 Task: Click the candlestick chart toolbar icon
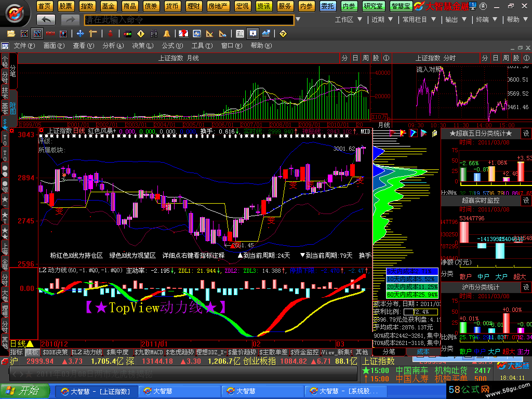point(63,34)
